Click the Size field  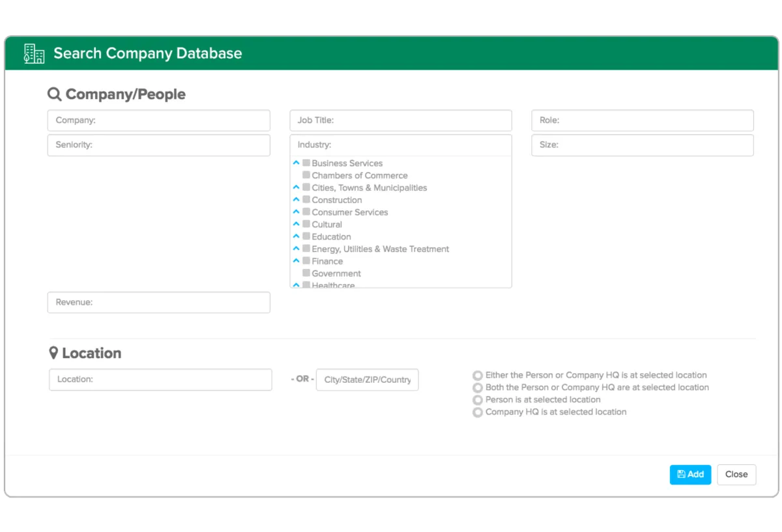pos(643,145)
